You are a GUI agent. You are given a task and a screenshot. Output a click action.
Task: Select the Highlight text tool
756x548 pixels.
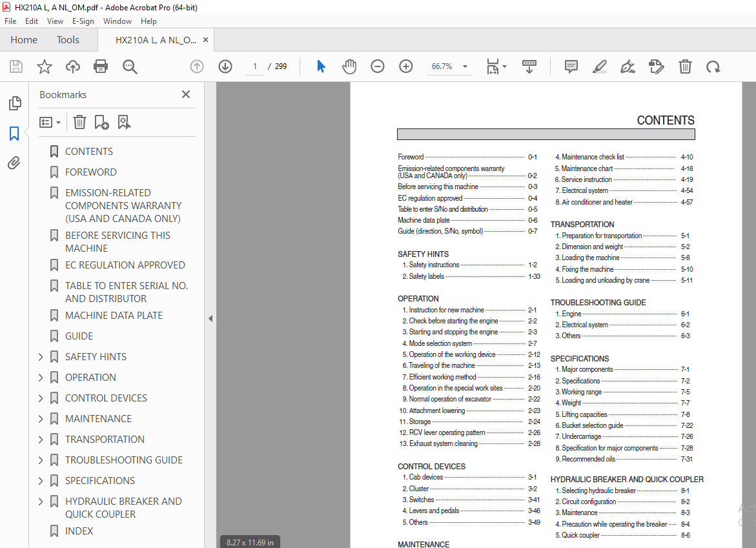[x=599, y=66]
